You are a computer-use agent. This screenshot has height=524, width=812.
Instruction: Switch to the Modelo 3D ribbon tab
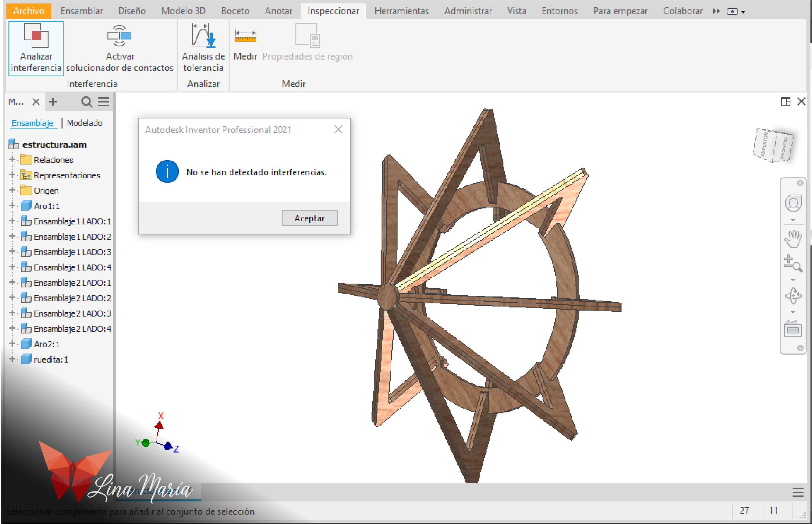click(183, 11)
